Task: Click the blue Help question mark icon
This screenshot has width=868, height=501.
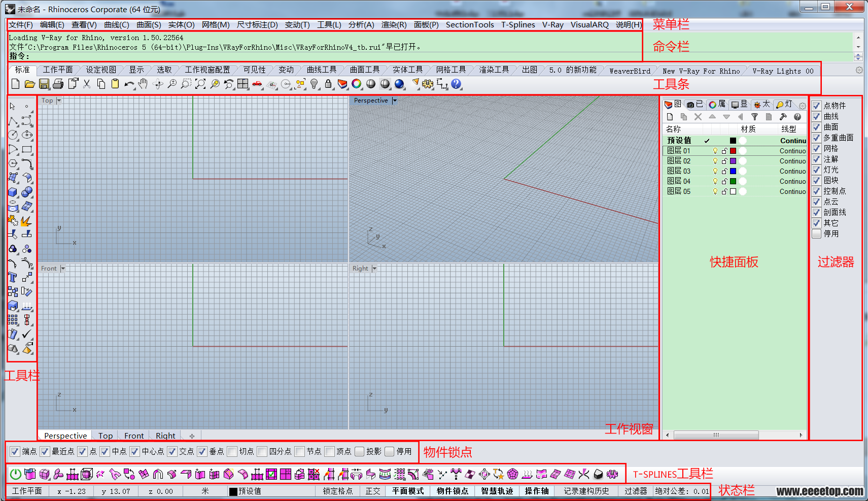Action: point(456,84)
